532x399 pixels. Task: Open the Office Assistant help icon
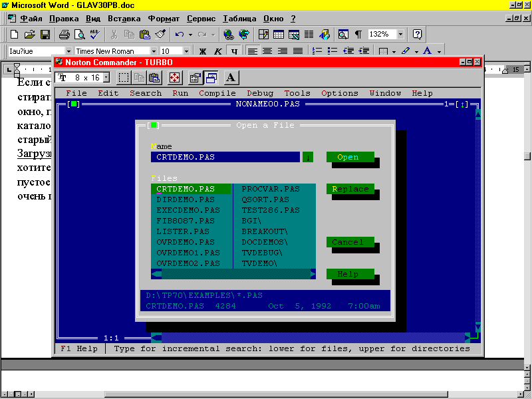coord(417,35)
